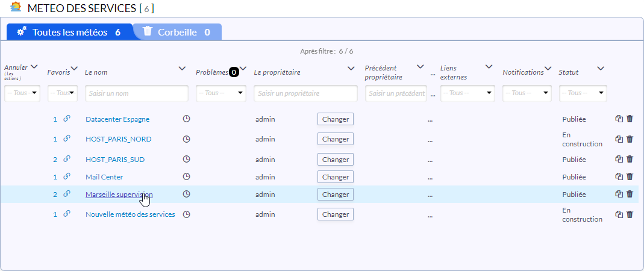Screen dimensions: 644x271
Task: Delete the Nouvelle météo des services entry
Action: (x=630, y=214)
